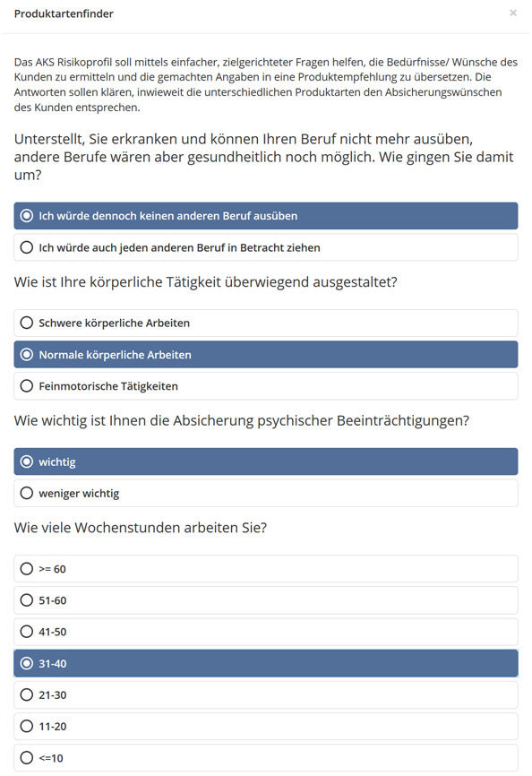The image size is (532, 776).
Task: Click the "Produktartenfinder" dialog title
Action: (64, 13)
